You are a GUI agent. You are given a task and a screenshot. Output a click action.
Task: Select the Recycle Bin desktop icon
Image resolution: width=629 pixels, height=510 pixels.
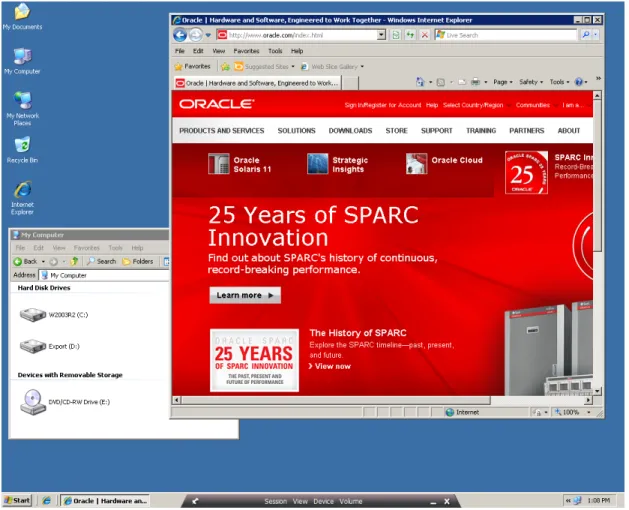(22, 150)
